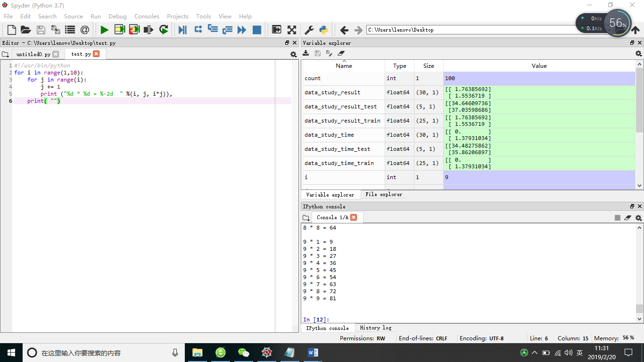Browse tabs icon in IPython console
The height and width of the screenshot is (362, 644).
(x=306, y=218)
